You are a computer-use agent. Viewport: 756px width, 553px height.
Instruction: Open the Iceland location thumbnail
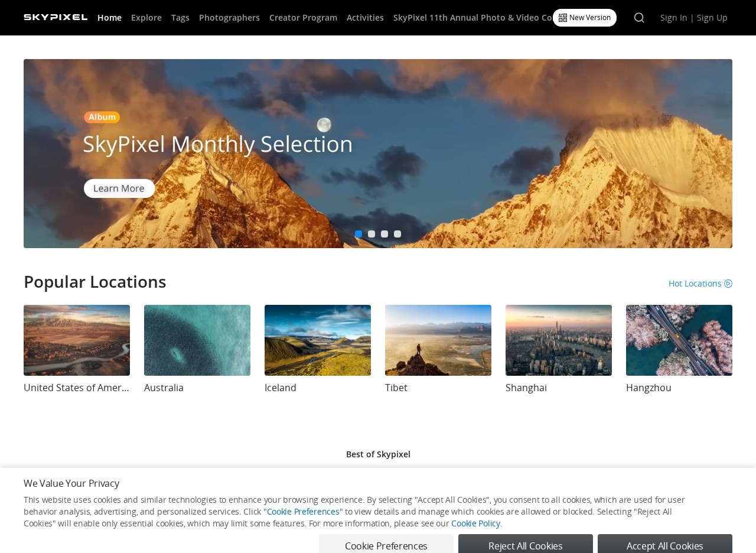click(318, 340)
